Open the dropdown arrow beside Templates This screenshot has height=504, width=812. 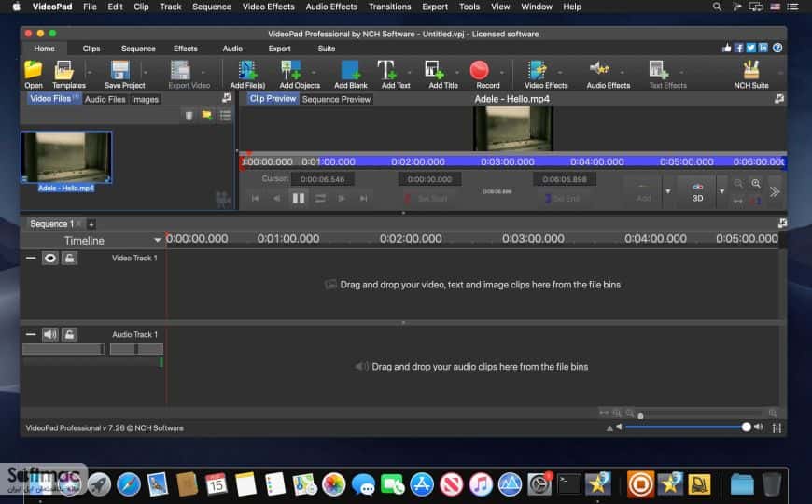(x=89, y=73)
